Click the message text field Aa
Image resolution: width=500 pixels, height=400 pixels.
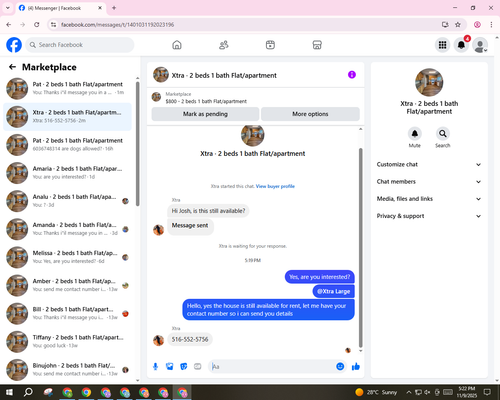click(x=272, y=367)
